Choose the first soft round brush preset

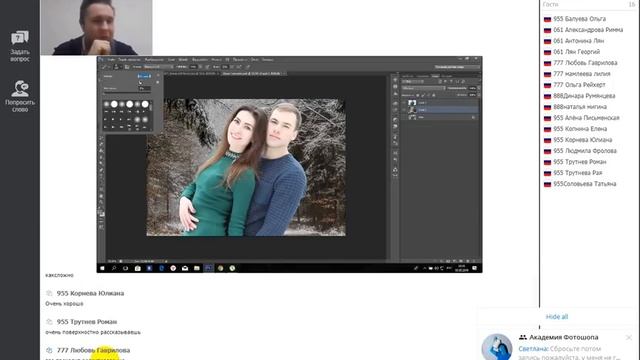point(107,104)
